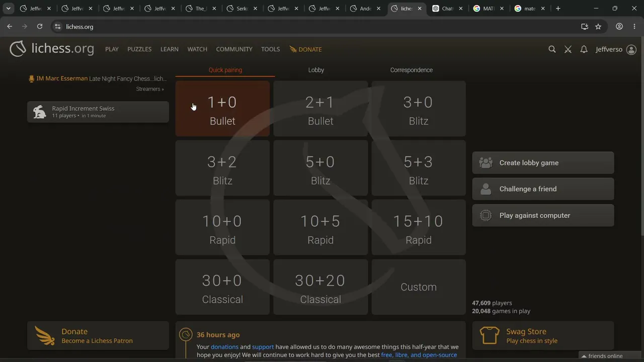Start a 3+0 Blitz game
The height and width of the screenshot is (362, 644).
tap(419, 109)
